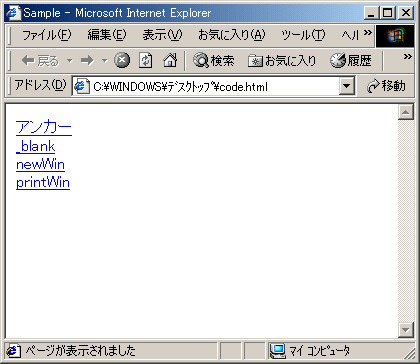The height and width of the screenshot is (364, 420).
Task: Click the IE icon in the title bar
Action: click(14, 13)
